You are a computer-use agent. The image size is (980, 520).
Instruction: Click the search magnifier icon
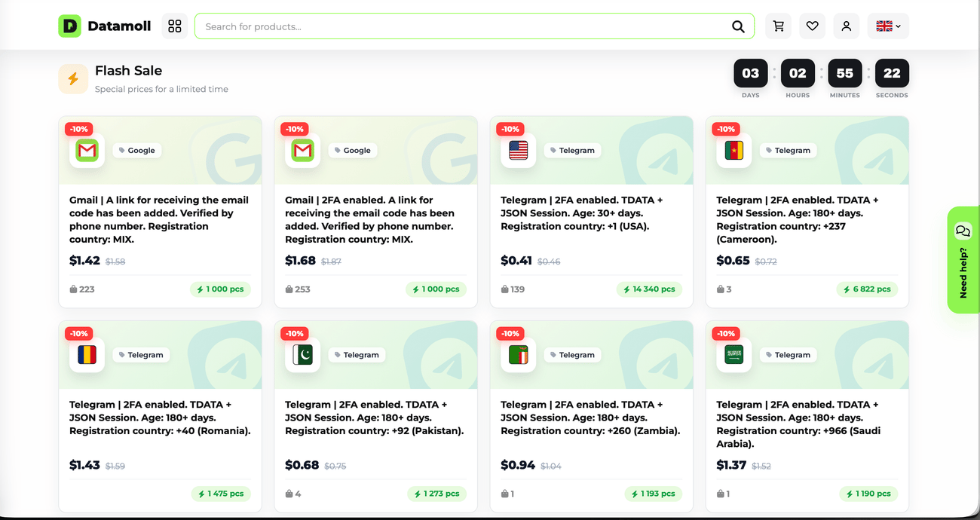click(x=738, y=26)
